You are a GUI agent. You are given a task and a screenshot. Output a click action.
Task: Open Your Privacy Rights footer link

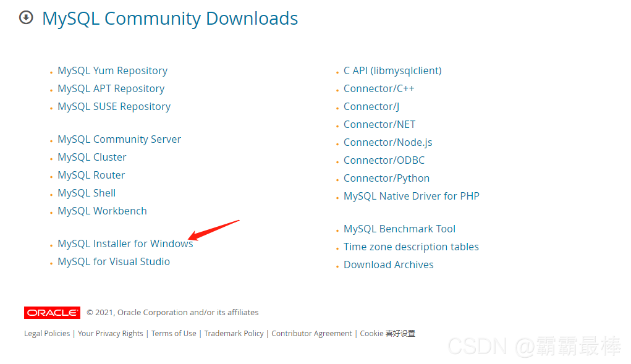tap(110, 334)
